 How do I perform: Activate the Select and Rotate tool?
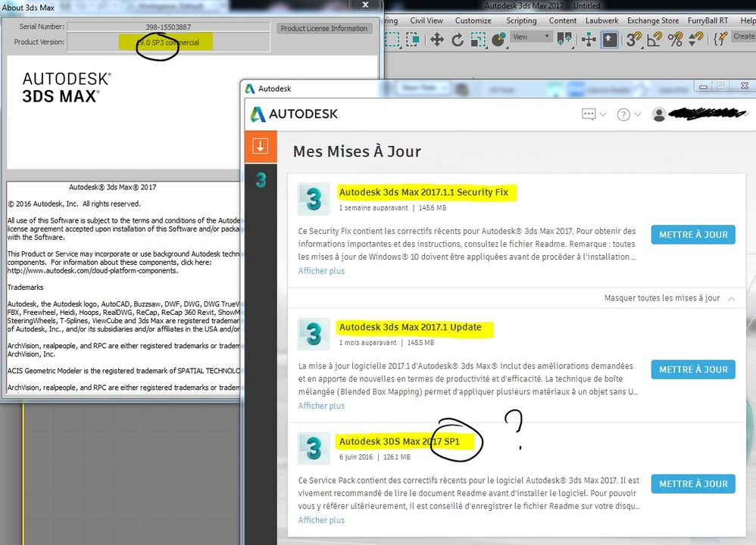click(458, 39)
